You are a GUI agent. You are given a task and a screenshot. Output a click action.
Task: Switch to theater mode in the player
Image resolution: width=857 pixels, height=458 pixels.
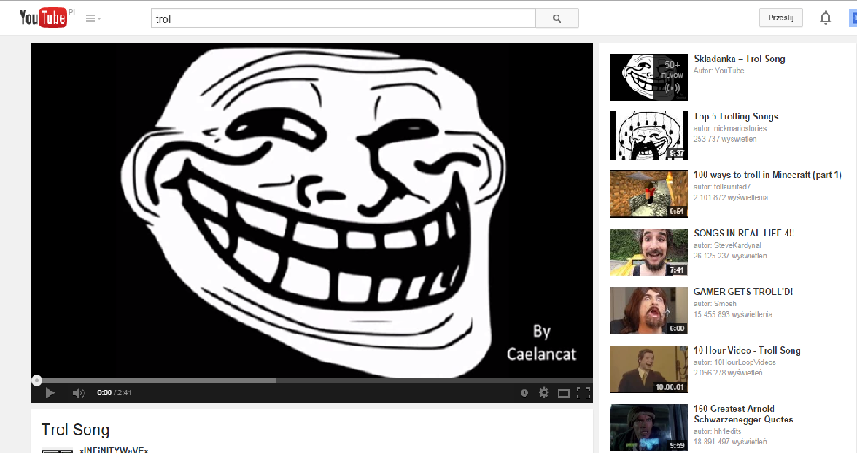(x=563, y=393)
